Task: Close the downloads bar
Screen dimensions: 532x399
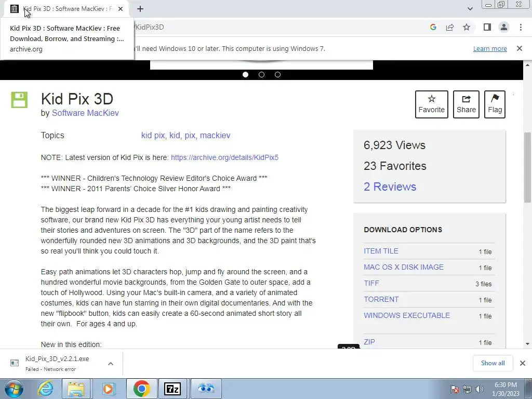Action: click(523, 363)
